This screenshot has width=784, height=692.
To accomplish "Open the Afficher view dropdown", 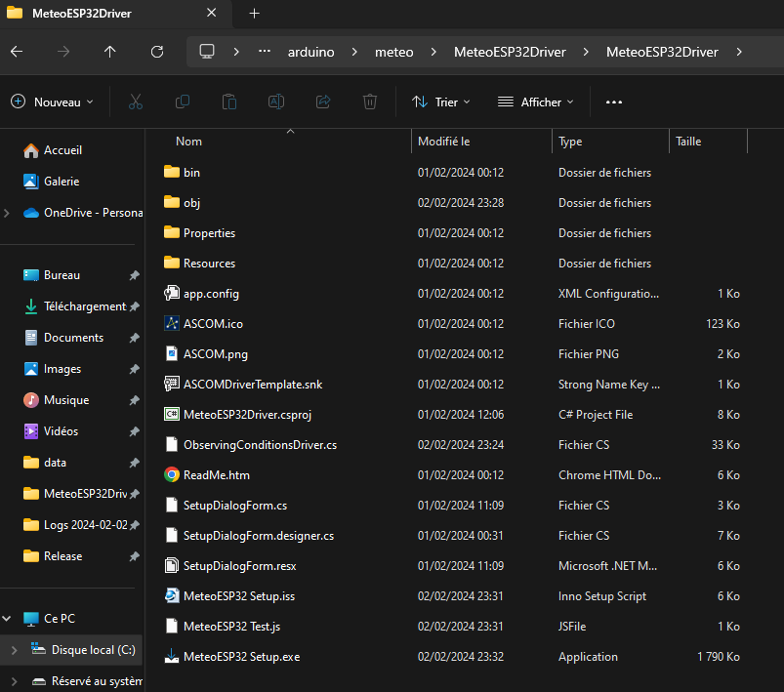I will (x=535, y=102).
